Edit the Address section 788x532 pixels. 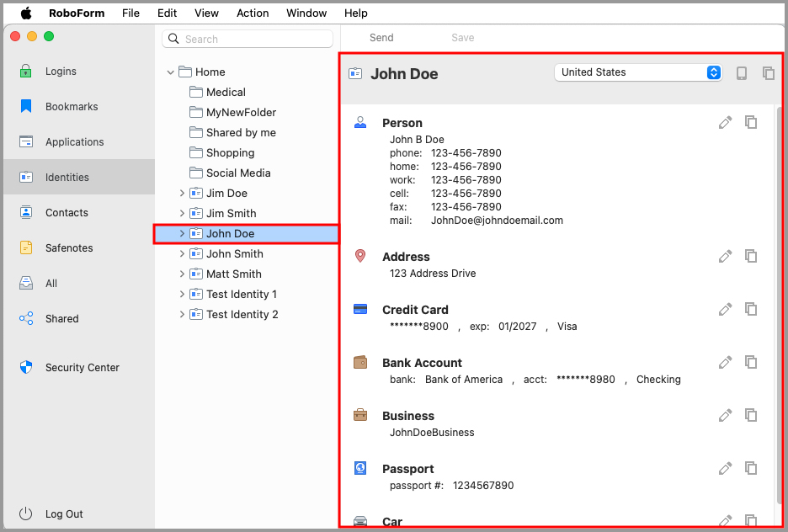coord(725,256)
